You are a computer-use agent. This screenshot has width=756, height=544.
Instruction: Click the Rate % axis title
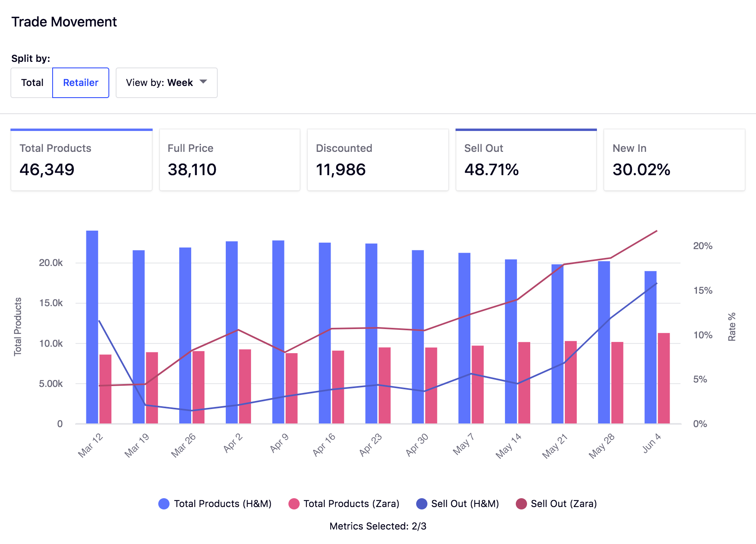pos(732,327)
